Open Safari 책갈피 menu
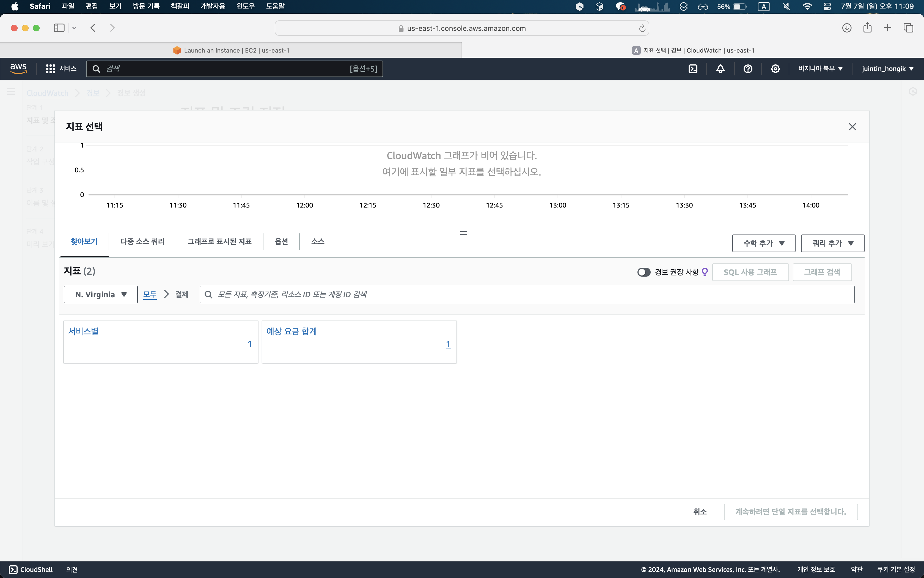This screenshot has height=578, width=924. coord(180,7)
